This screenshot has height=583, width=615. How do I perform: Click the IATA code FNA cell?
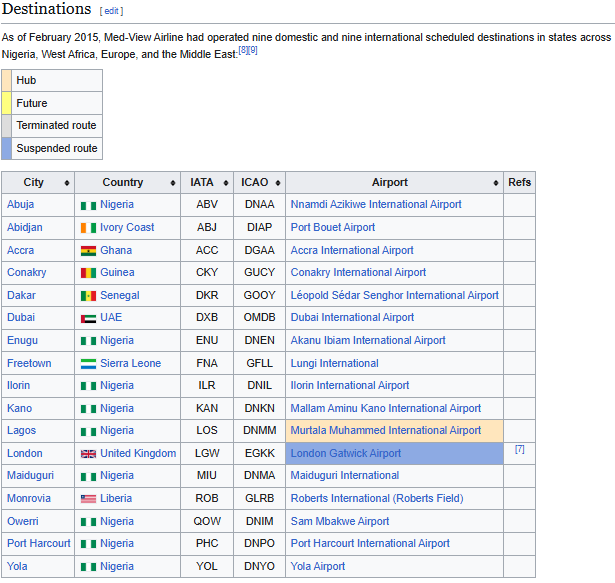coord(207,363)
